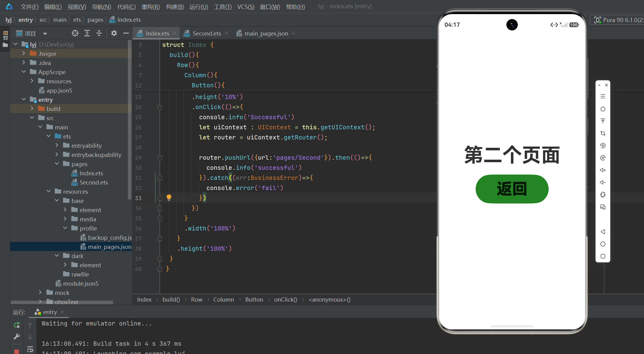The image size is (644, 354).
Task: Decrease the emulator volume
Action: tap(603, 182)
